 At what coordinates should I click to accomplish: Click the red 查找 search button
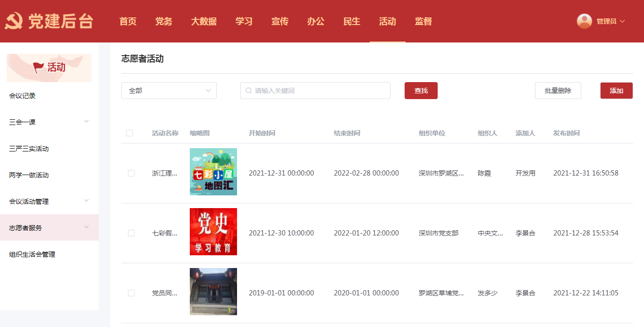click(x=421, y=91)
